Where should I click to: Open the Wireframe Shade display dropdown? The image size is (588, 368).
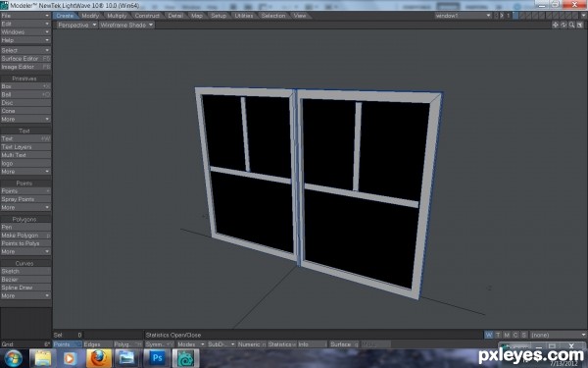click(x=126, y=25)
